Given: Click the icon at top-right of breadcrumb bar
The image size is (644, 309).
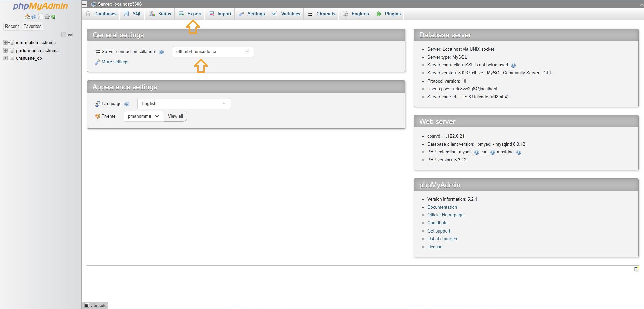Looking at the screenshot, I should click(x=641, y=4).
